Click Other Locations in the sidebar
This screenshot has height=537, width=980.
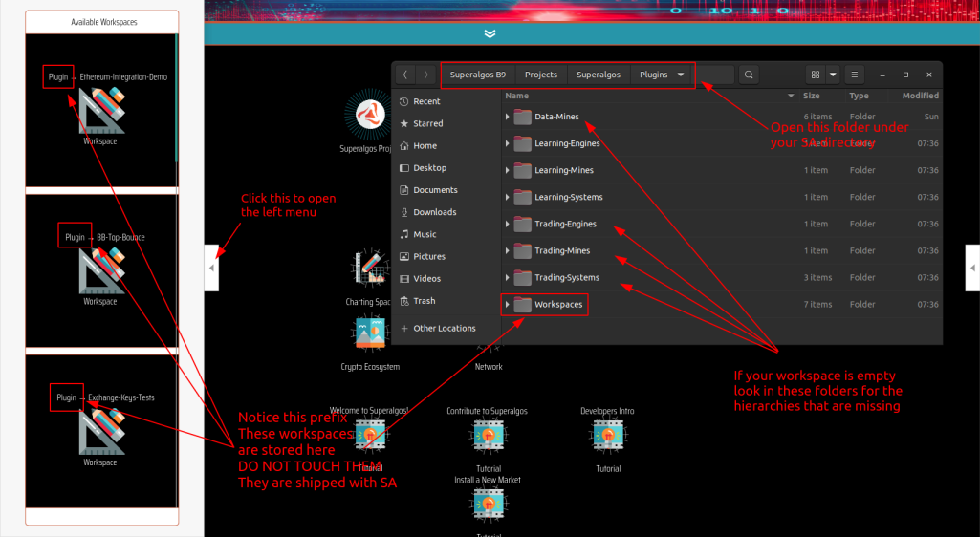click(x=446, y=329)
